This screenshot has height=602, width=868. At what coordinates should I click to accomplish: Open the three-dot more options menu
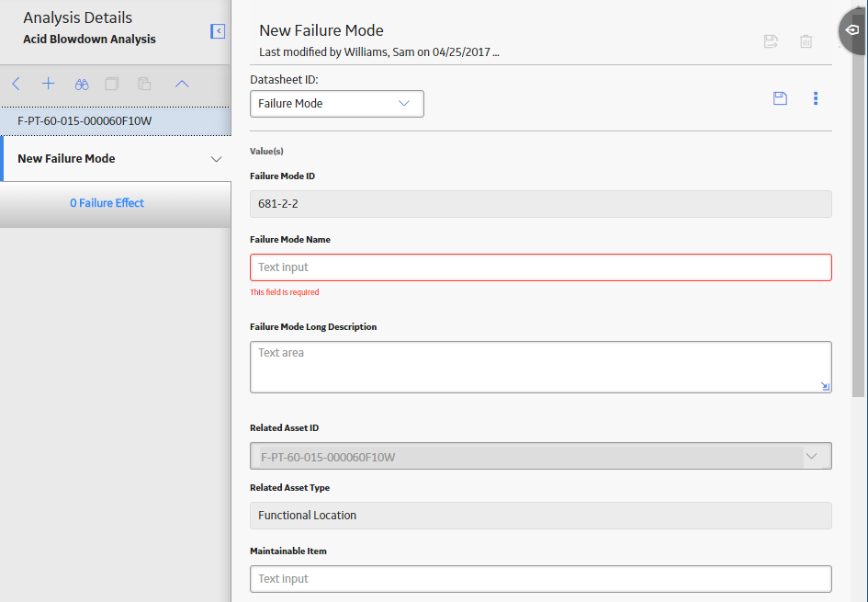[x=816, y=98]
